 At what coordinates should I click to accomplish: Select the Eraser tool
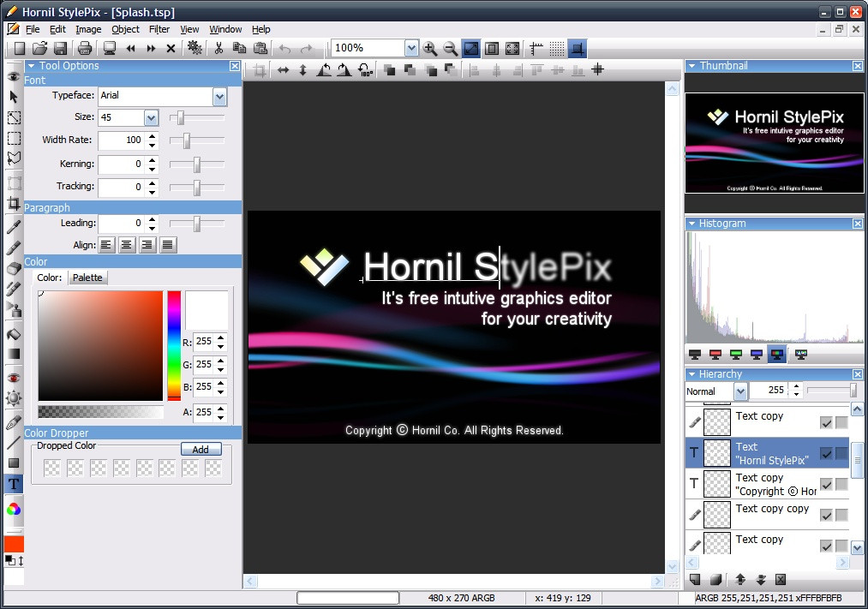(x=14, y=268)
